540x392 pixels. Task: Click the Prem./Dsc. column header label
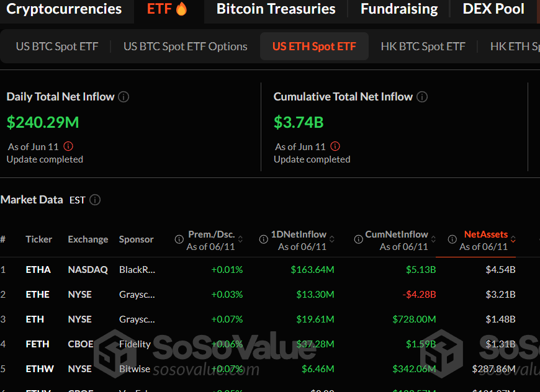(212, 234)
